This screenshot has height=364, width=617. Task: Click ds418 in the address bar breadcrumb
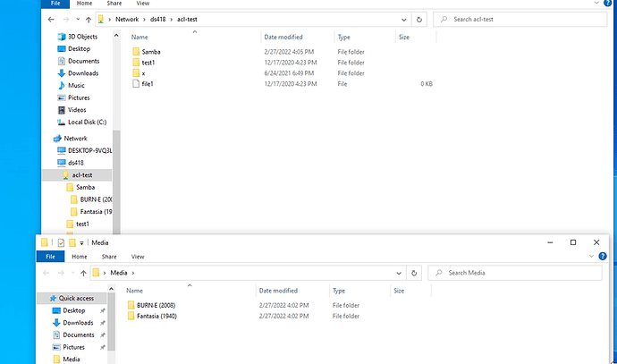[x=157, y=20]
